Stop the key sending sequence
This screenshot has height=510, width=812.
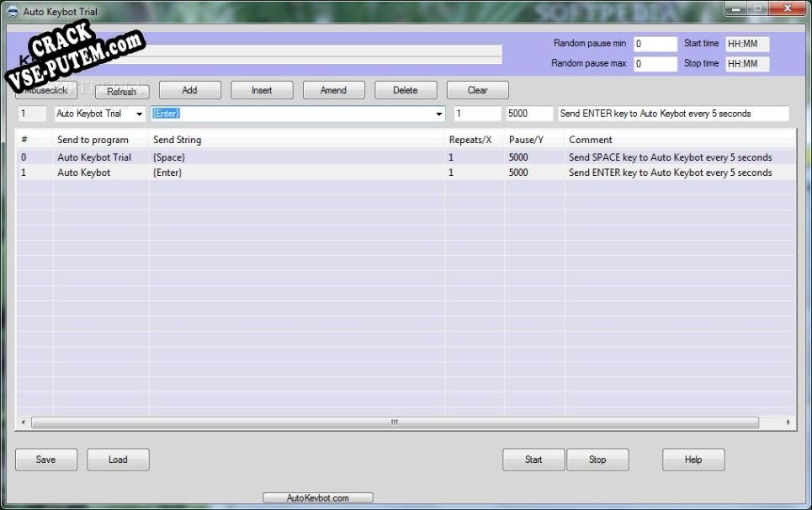(597, 460)
